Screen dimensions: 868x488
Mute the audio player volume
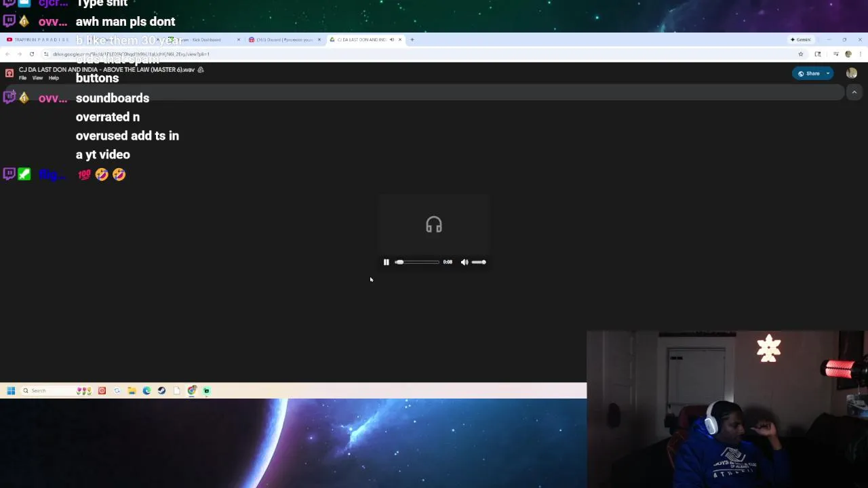tap(465, 262)
